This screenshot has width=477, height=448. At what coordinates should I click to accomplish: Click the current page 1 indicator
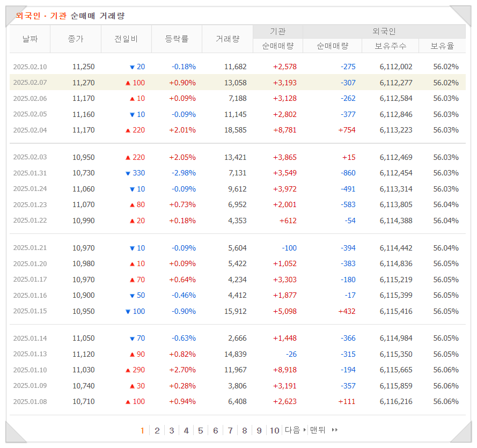pyautogui.click(x=142, y=430)
